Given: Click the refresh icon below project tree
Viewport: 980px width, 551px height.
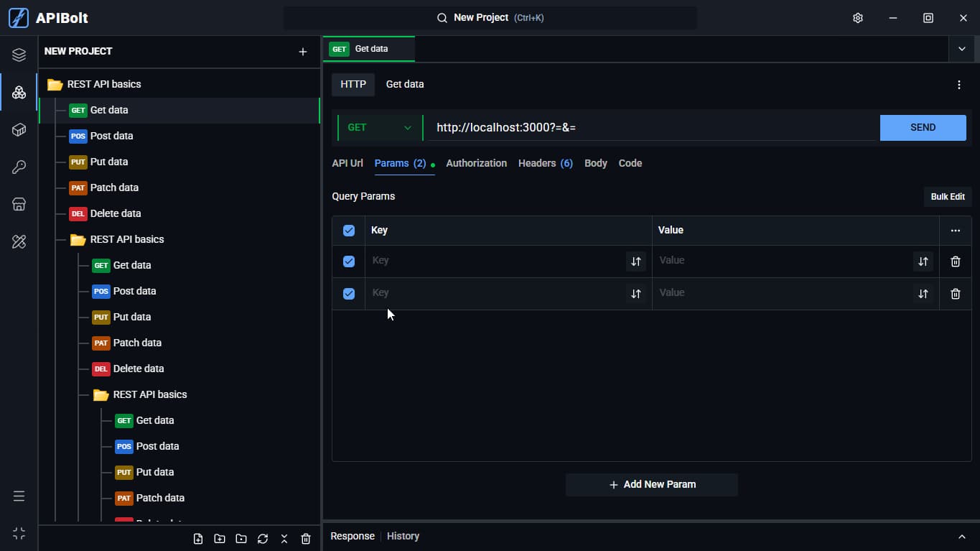Looking at the screenshot, I should point(263,539).
